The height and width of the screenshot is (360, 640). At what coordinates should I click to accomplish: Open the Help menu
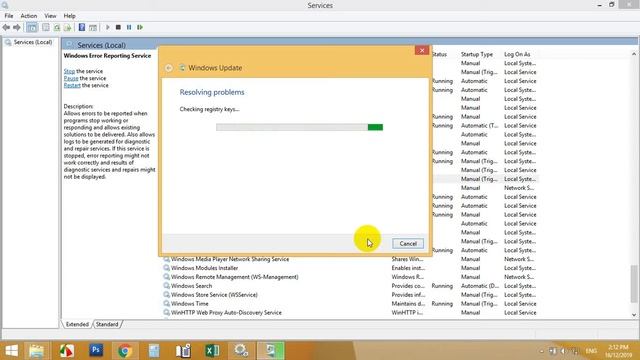(69, 16)
